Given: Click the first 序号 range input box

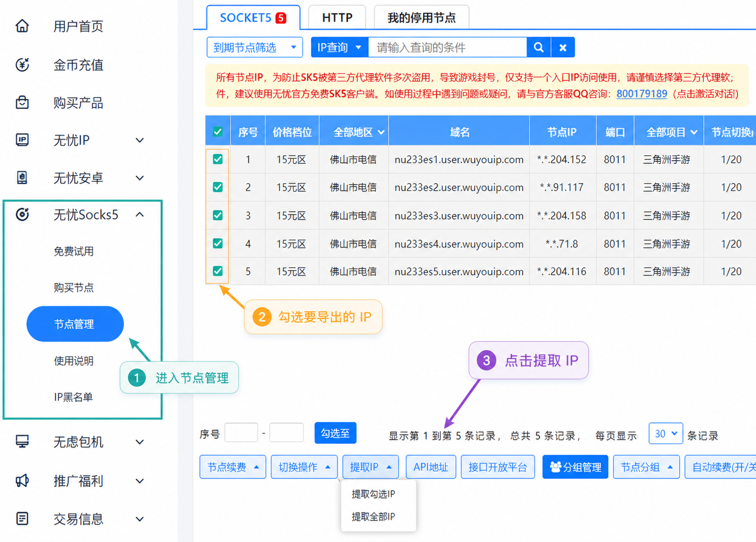Looking at the screenshot, I should [241, 433].
